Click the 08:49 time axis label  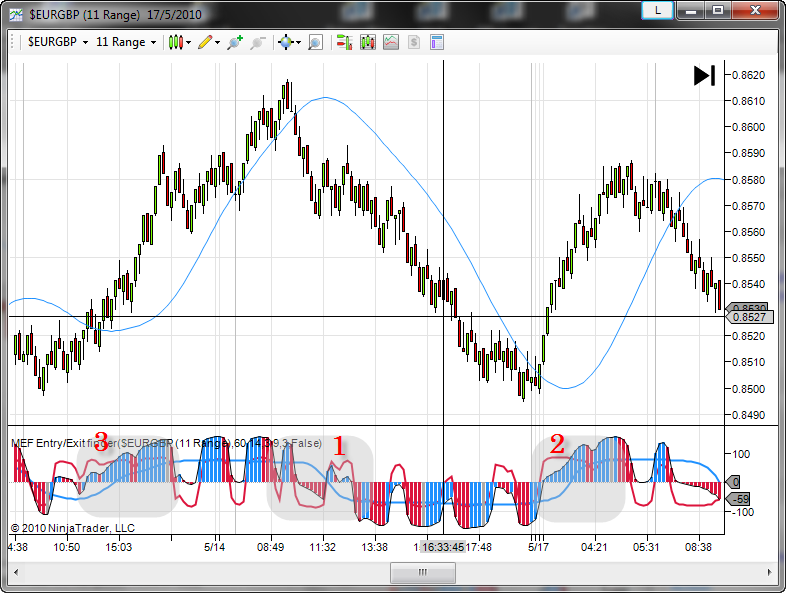(271, 547)
